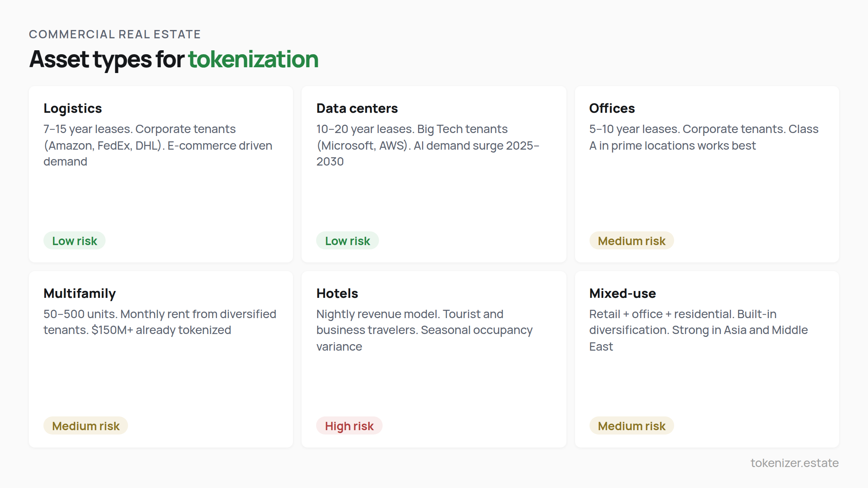Select the Medium risk badge under Offices

[x=631, y=240]
